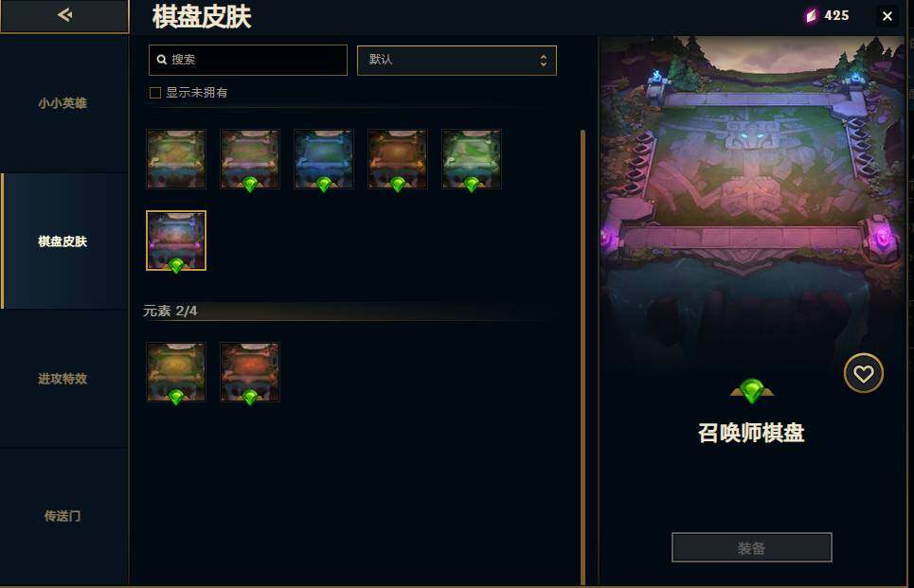Viewport: 914px width, 588px height.
Task: Select the orange-brown arena skin thumbnail
Action: tap(398, 159)
